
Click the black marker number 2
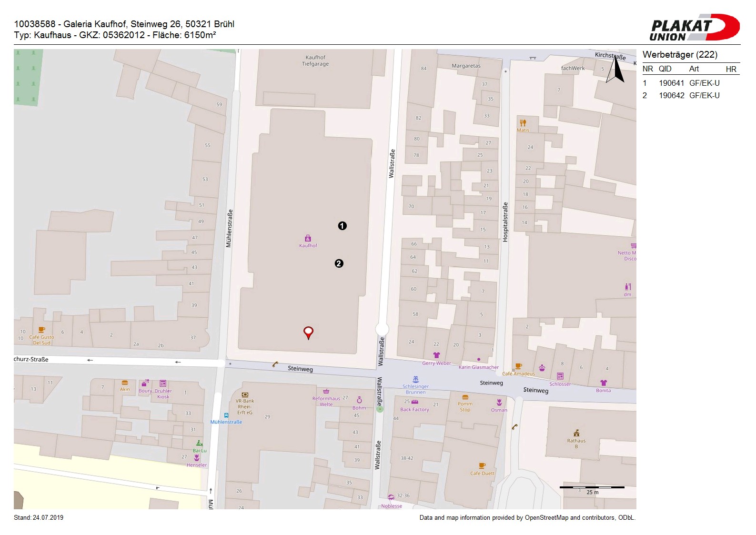(x=339, y=263)
